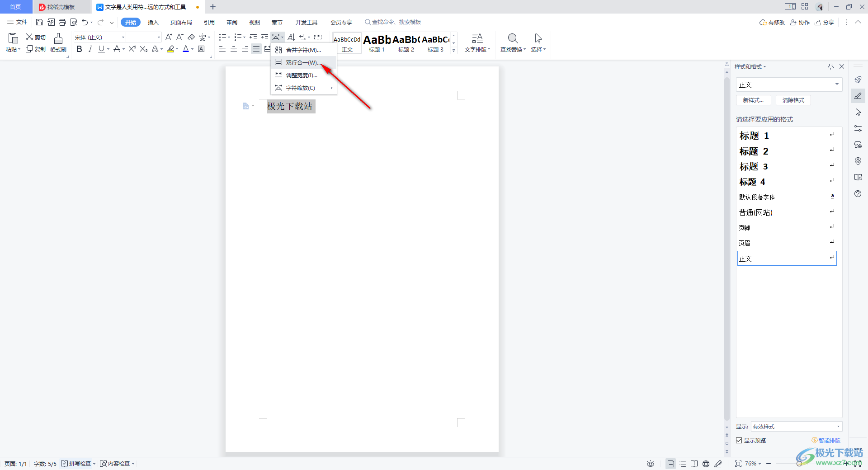Increase paragraph indent
Viewport: 868px width, 470px height.
pyautogui.click(x=264, y=37)
